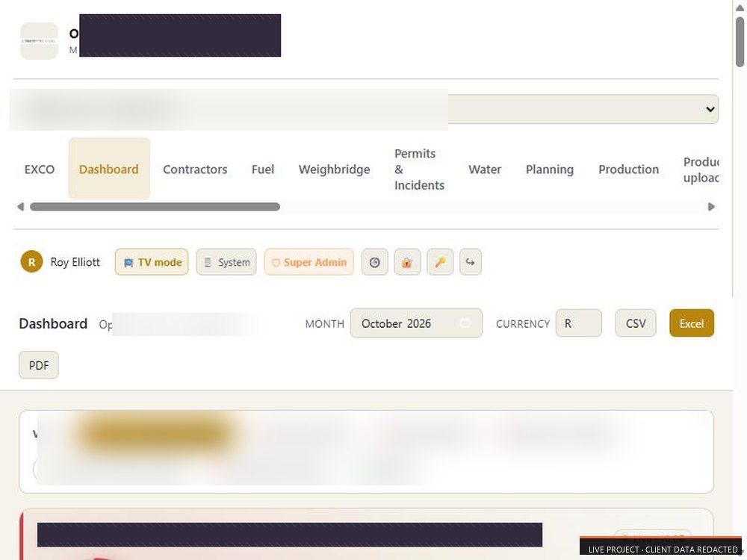747x560 pixels.
Task: Switch to the Contractors tab
Action: pyautogui.click(x=195, y=169)
